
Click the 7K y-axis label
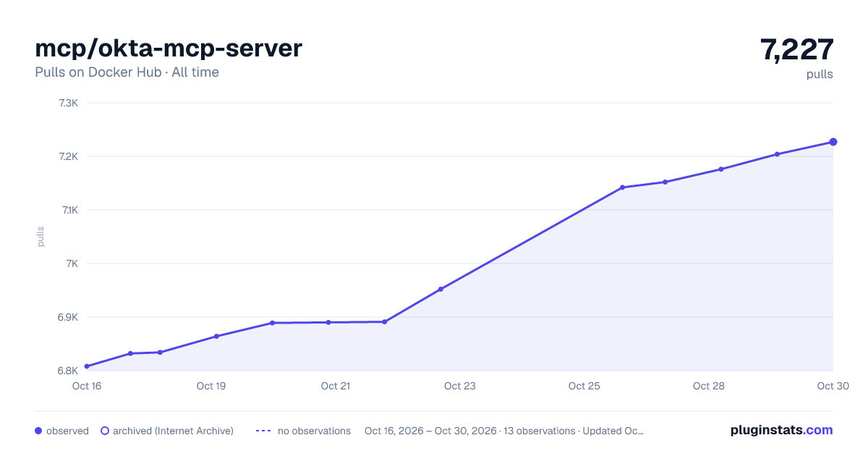[x=71, y=263]
